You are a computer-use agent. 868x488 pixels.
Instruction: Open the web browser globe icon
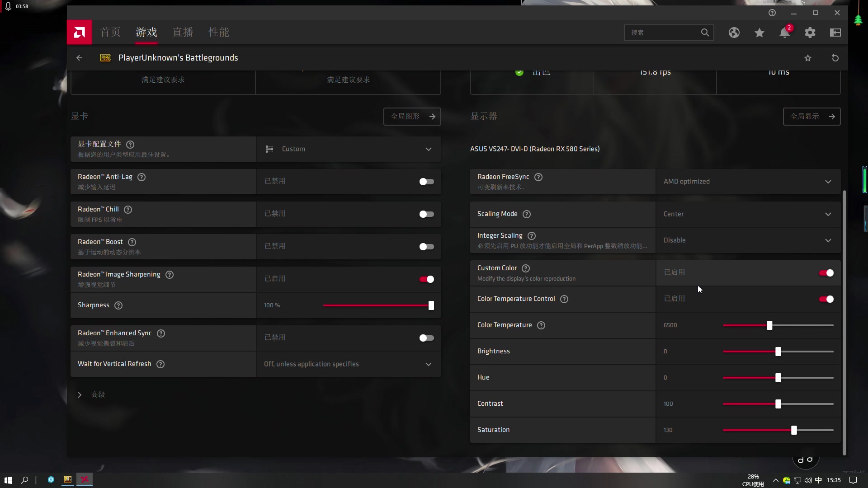click(x=734, y=33)
